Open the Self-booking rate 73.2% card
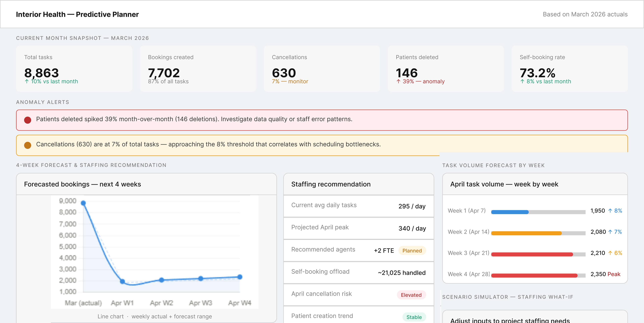Screen dimensions: 644x323 click(x=570, y=68)
